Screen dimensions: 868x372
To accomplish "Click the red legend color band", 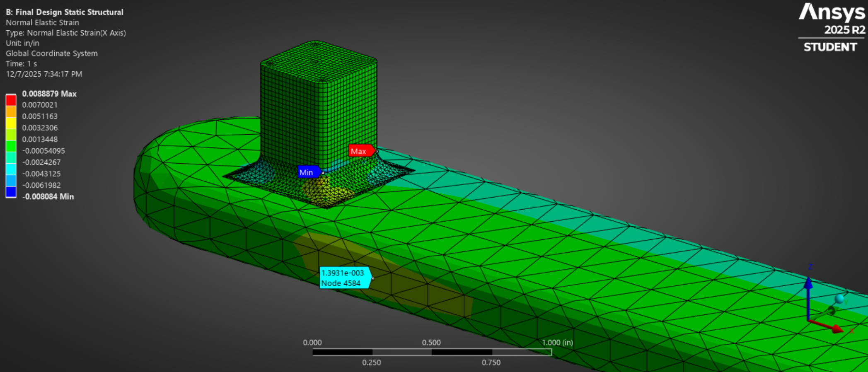I will tap(11, 100).
